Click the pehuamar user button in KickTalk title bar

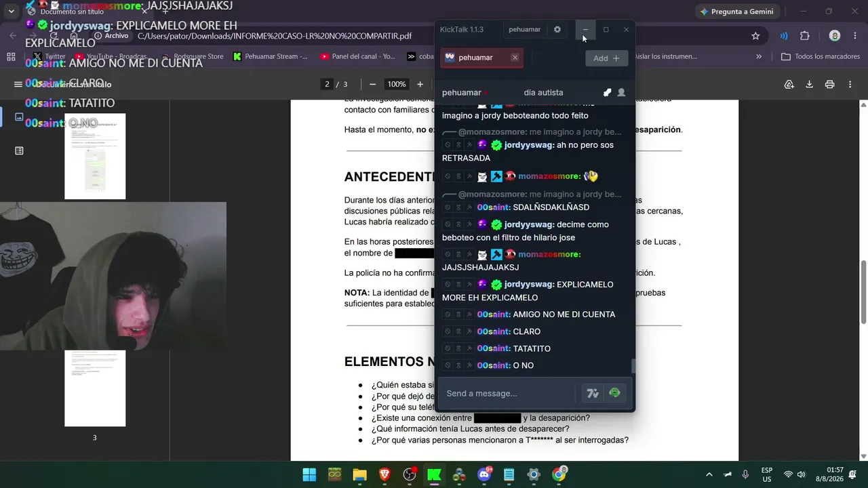point(524,30)
